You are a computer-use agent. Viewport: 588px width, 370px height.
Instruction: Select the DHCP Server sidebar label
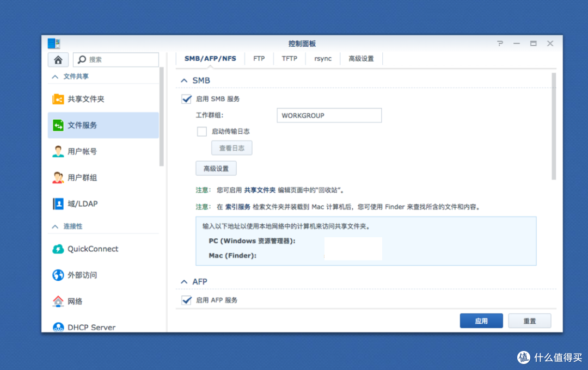(x=91, y=327)
